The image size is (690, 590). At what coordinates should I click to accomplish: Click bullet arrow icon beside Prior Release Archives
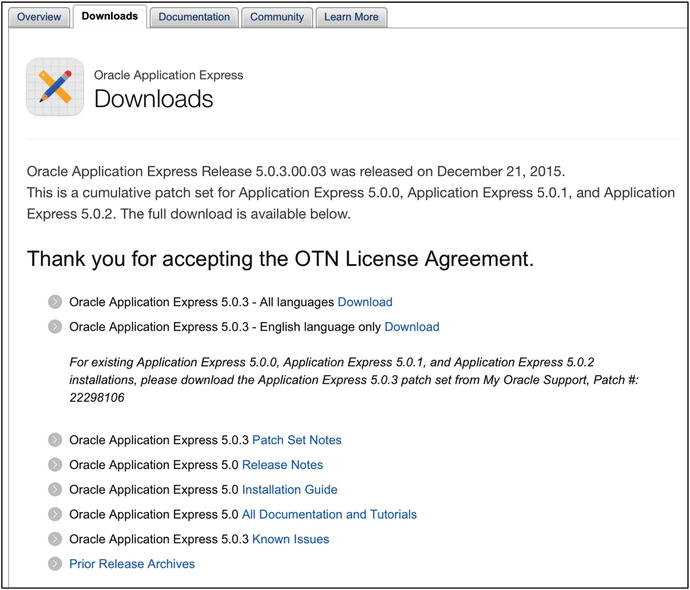(55, 564)
